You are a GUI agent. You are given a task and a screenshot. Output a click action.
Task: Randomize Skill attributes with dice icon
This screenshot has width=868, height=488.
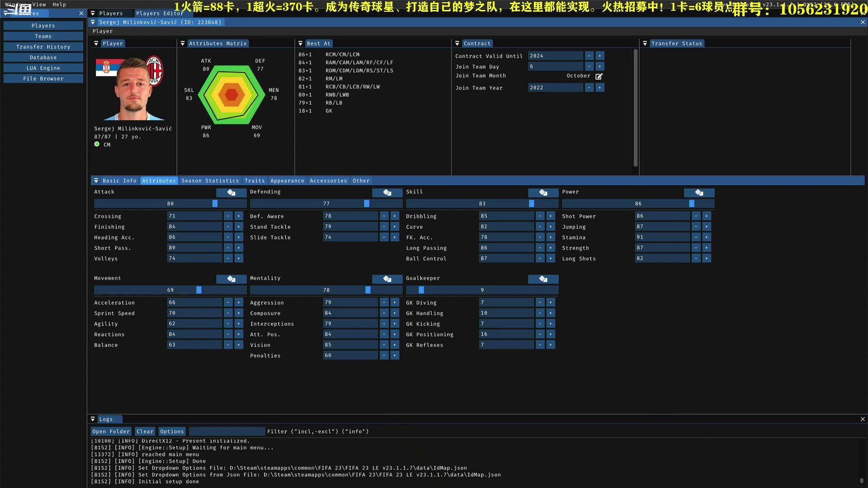click(543, 192)
